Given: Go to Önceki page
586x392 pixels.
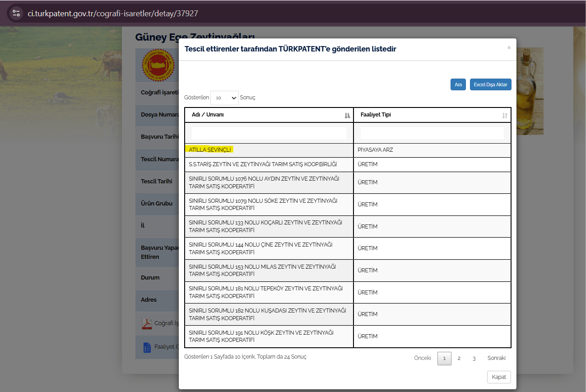Looking at the screenshot, I should (x=423, y=358).
